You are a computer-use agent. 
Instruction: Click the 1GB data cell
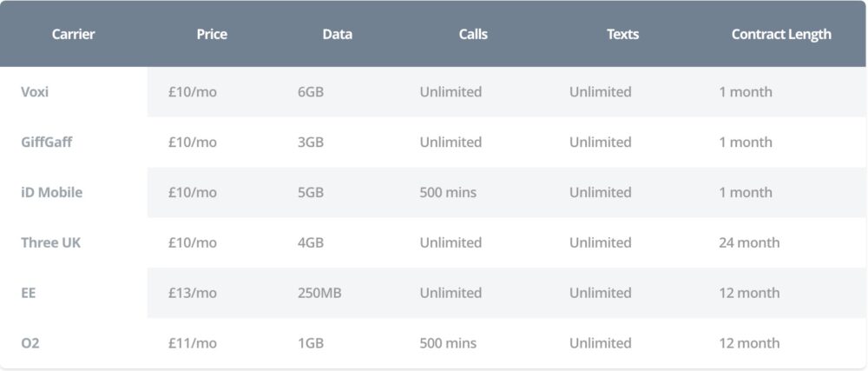click(x=311, y=344)
